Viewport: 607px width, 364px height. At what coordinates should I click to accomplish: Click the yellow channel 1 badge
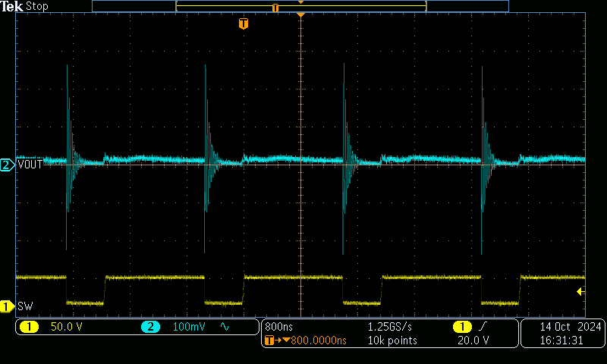tap(29, 327)
